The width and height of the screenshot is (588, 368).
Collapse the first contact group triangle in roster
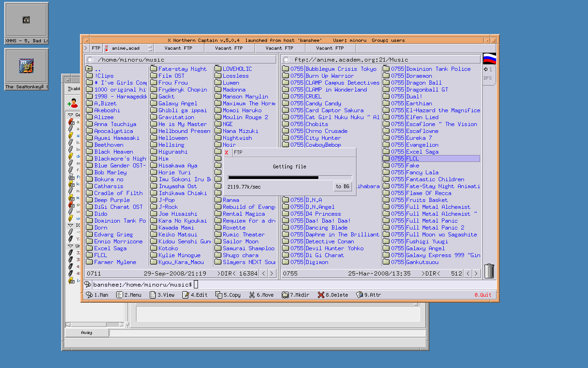71,115
